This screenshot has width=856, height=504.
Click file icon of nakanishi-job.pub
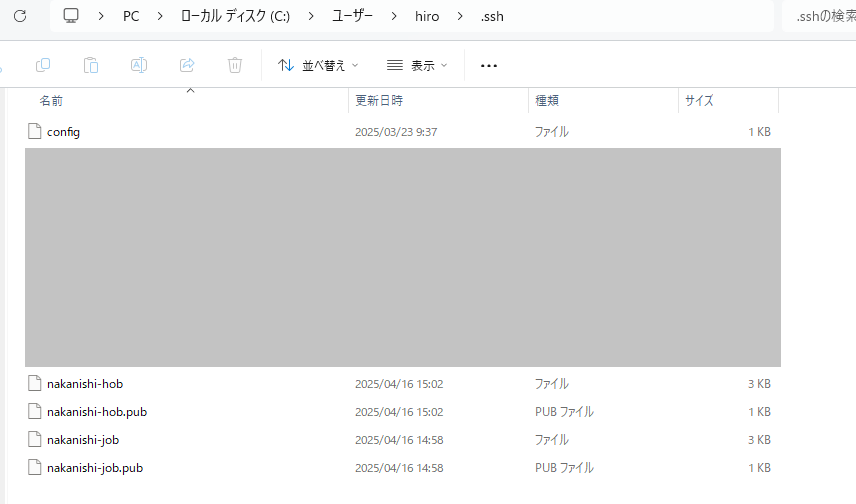pyautogui.click(x=34, y=467)
